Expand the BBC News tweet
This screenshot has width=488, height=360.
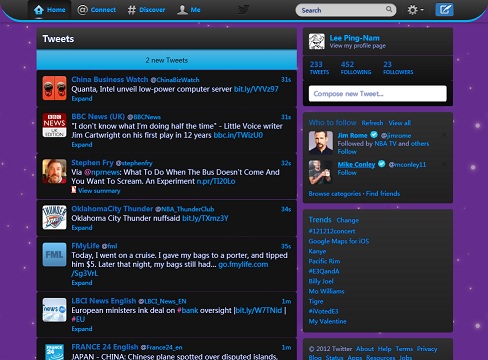click(82, 145)
